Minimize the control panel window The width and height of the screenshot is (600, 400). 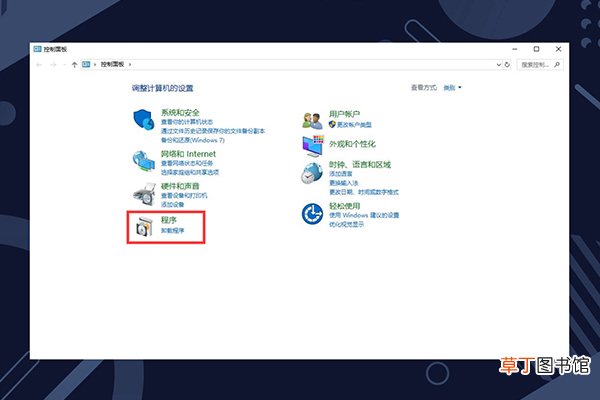[x=515, y=49]
